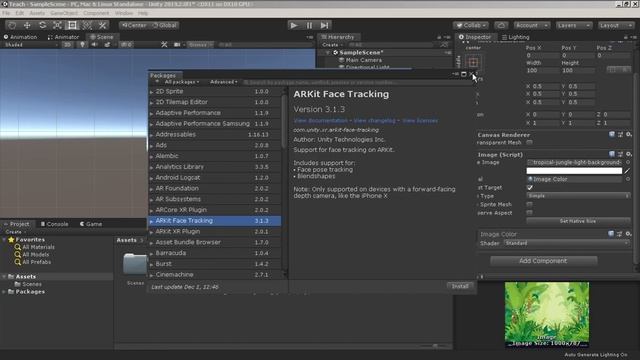Select the combined Transform tool
Viewport: 640px width, 360px height.
[87, 25]
